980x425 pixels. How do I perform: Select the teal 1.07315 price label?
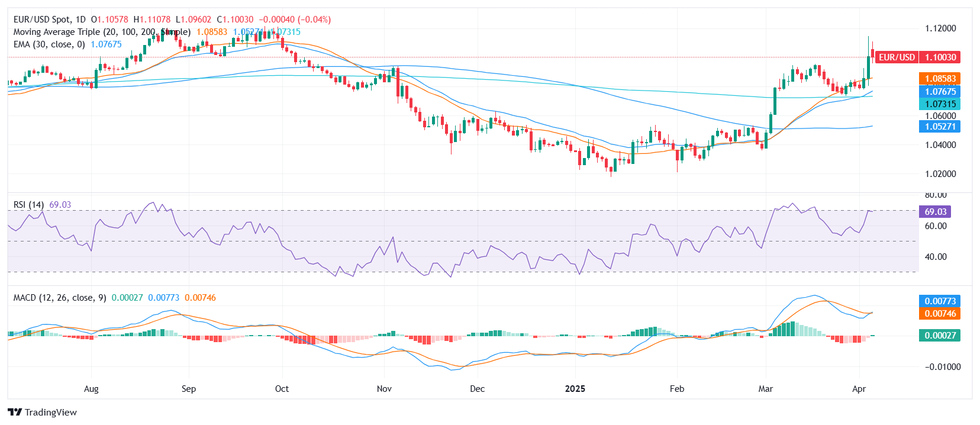(x=940, y=104)
